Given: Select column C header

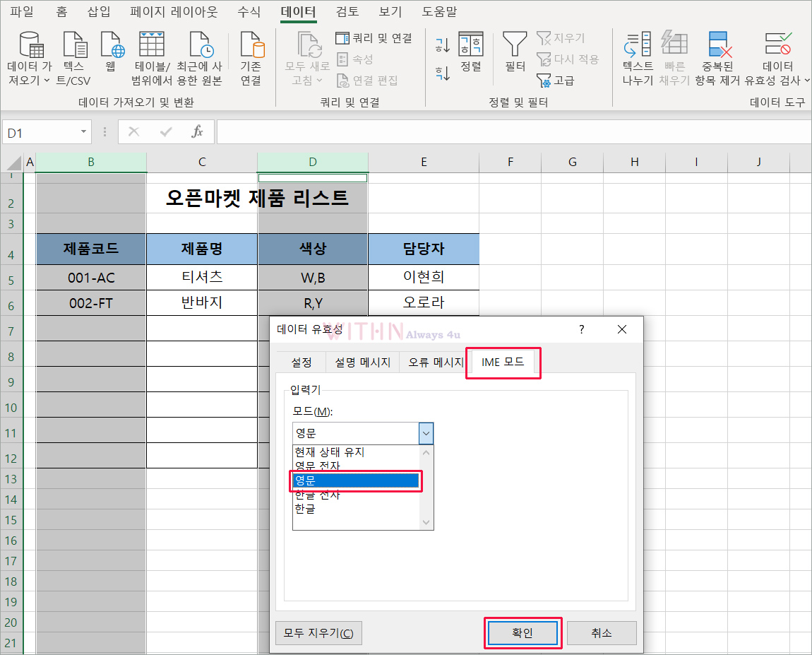Looking at the screenshot, I should click(202, 163).
